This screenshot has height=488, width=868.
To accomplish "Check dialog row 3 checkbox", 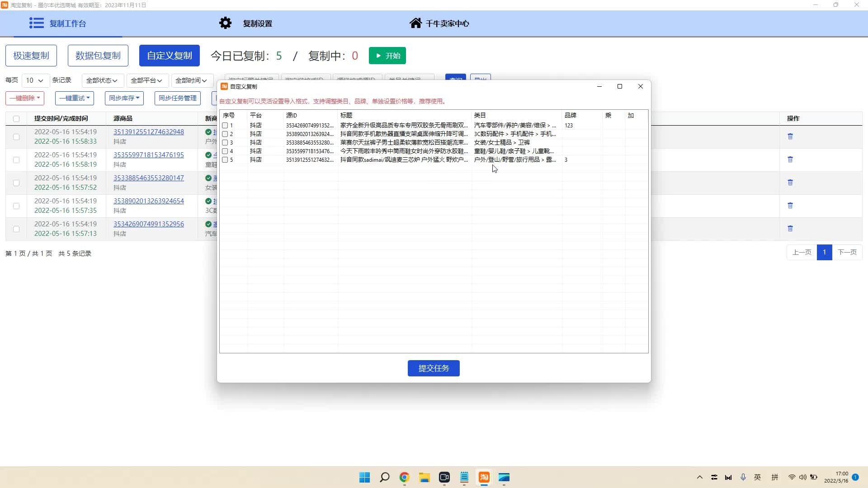I will coord(225,143).
